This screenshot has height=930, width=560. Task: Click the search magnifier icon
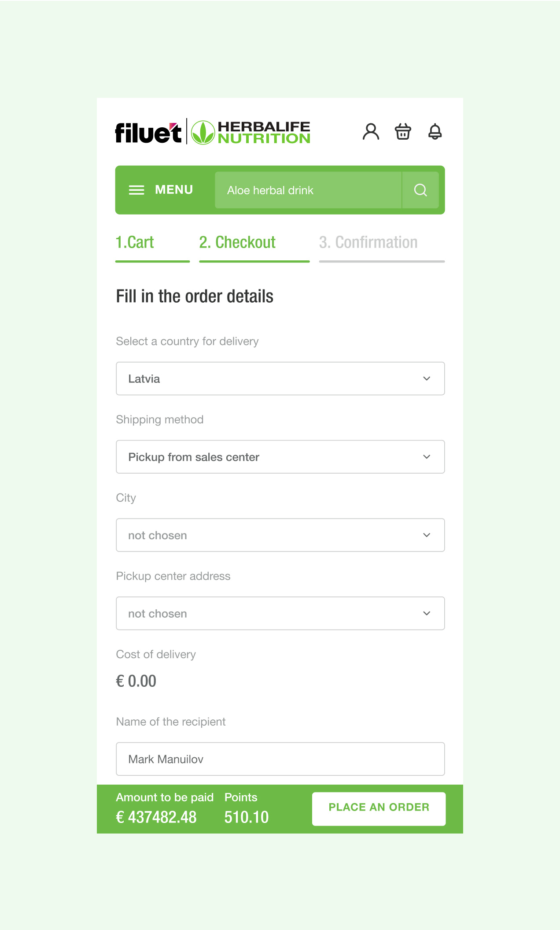420,190
